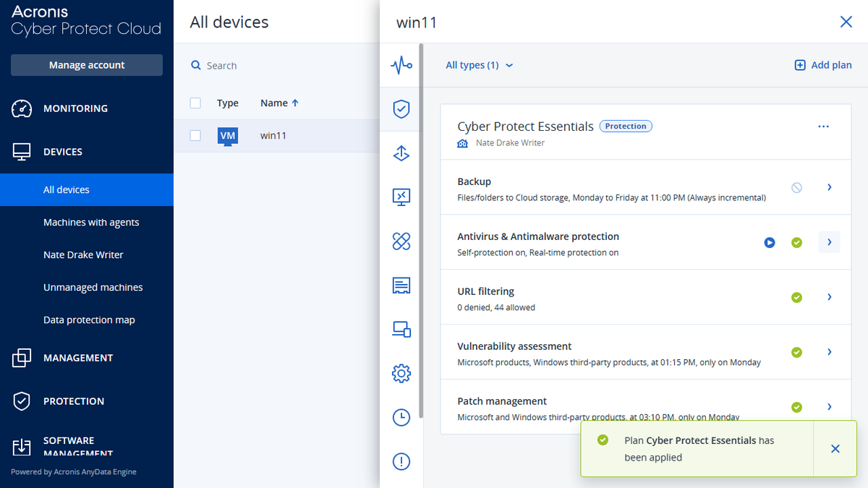Image resolution: width=868 pixels, height=488 pixels.
Task: Select the Protection plans shield icon
Action: 401,108
